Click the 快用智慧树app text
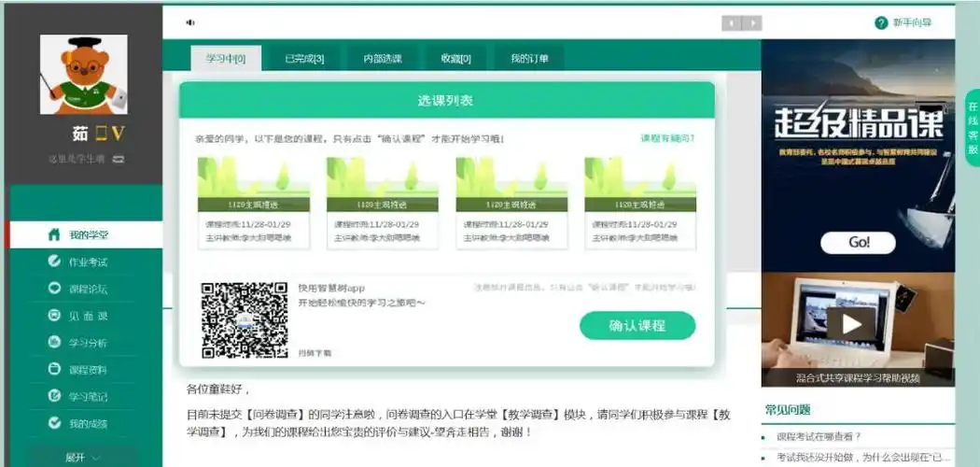 click(331, 289)
